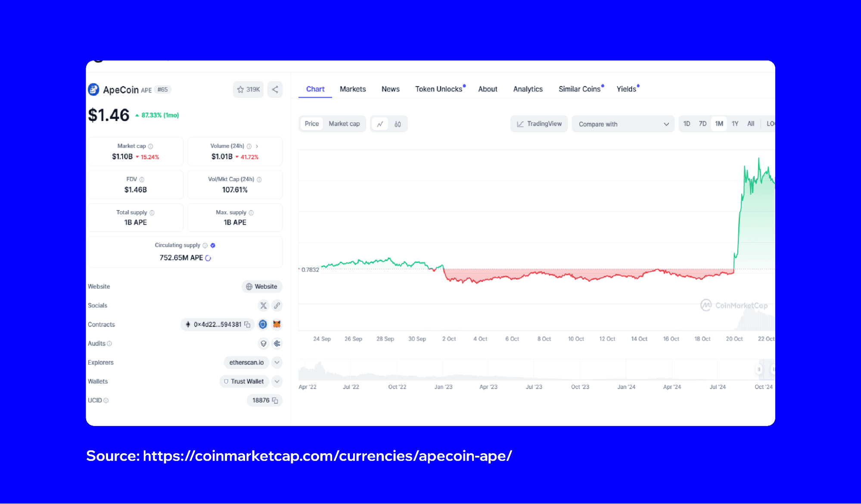This screenshot has height=504, width=861.
Task: Click the X social media icon
Action: click(x=263, y=305)
